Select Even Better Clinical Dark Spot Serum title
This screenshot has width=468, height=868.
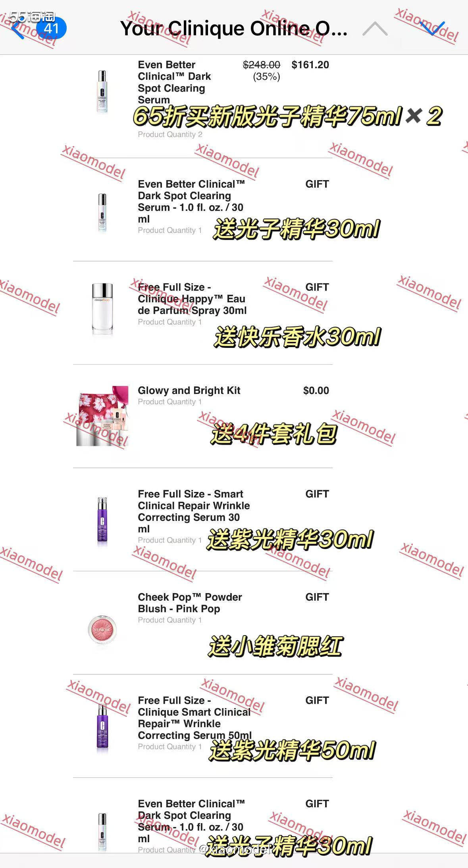coord(174,82)
